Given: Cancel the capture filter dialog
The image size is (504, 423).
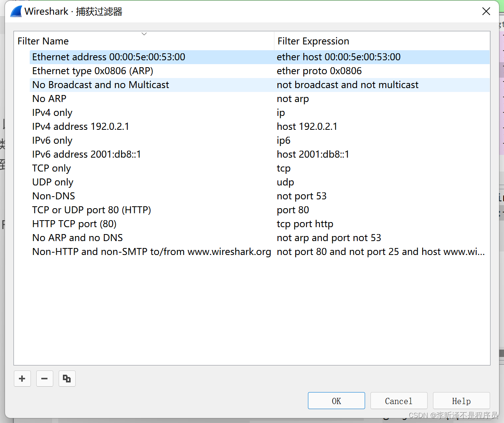Looking at the screenshot, I should click(x=399, y=401).
